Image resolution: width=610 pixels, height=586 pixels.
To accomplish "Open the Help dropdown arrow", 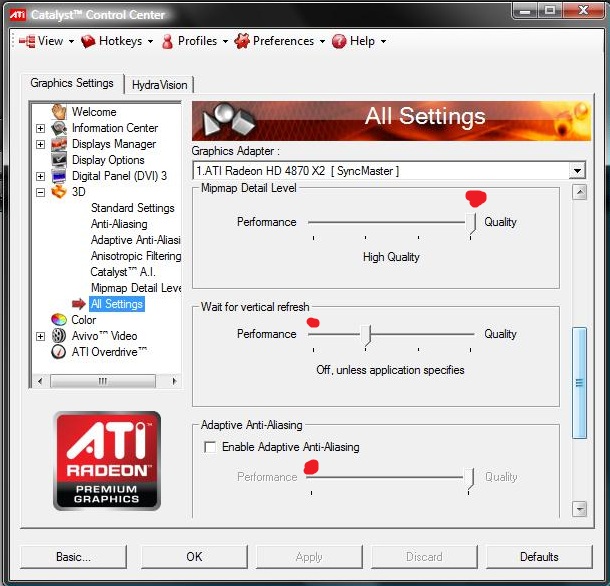I will pyautogui.click(x=384, y=41).
